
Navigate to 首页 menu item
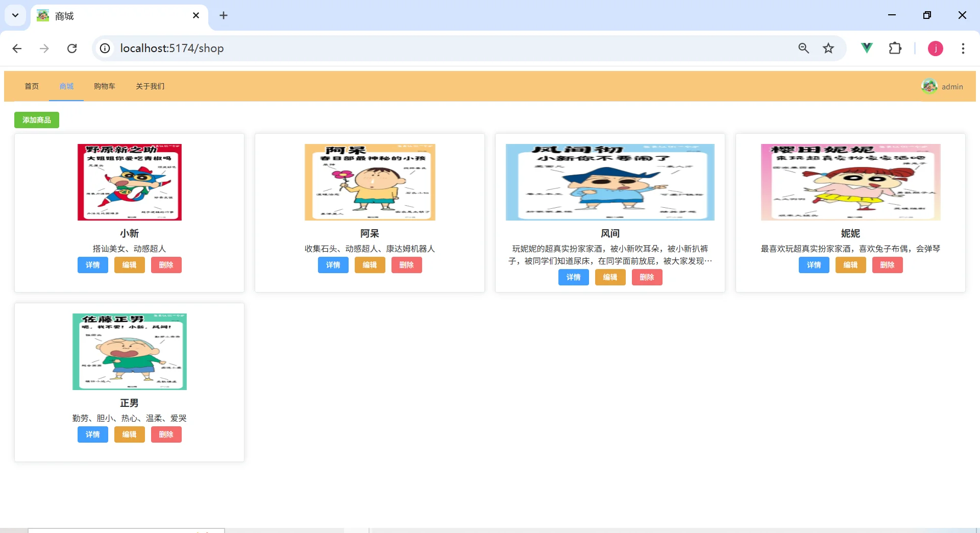pyautogui.click(x=32, y=86)
